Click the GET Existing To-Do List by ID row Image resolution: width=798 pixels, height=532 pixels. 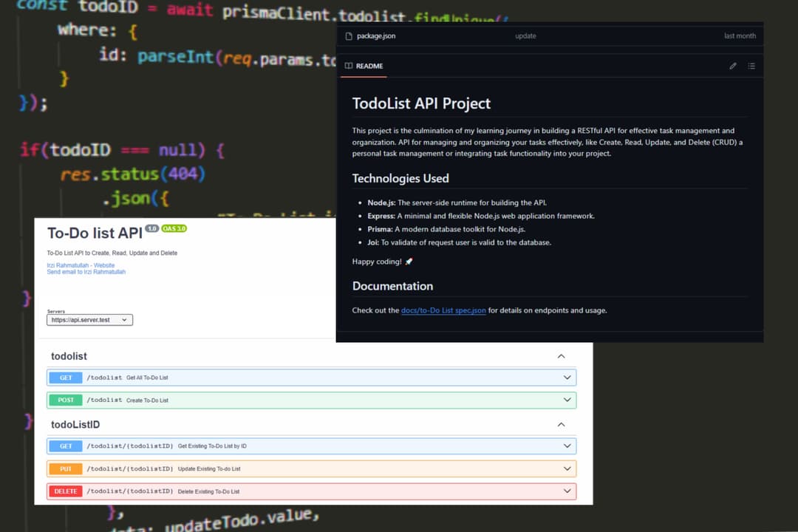click(x=310, y=446)
